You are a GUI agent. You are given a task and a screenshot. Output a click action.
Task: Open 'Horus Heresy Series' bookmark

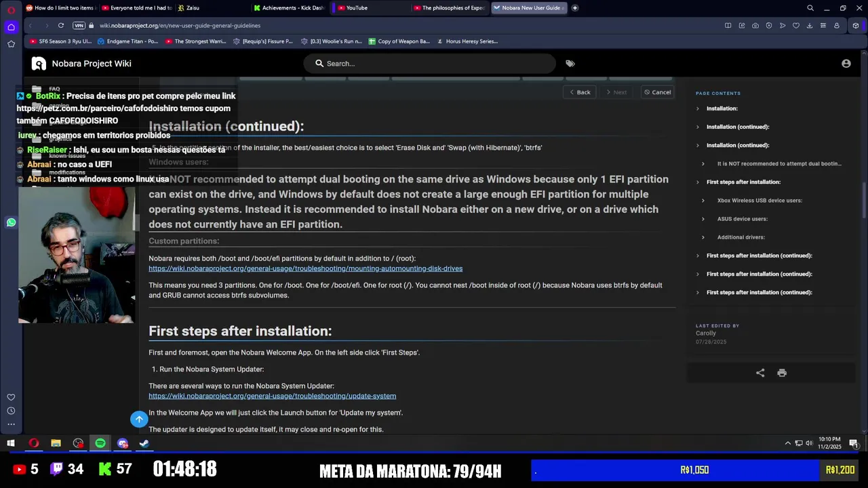tap(467, 41)
